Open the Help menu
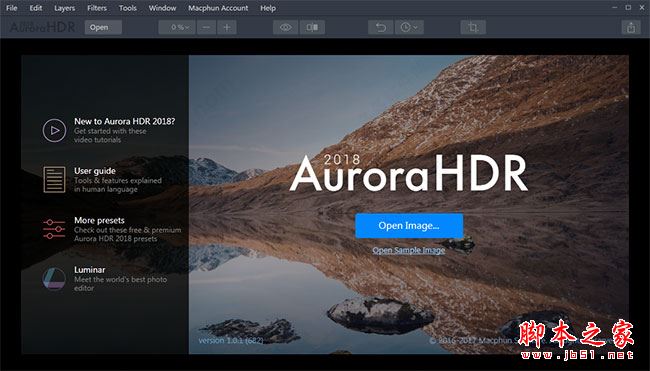This screenshot has height=371, width=650. point(268,8)
